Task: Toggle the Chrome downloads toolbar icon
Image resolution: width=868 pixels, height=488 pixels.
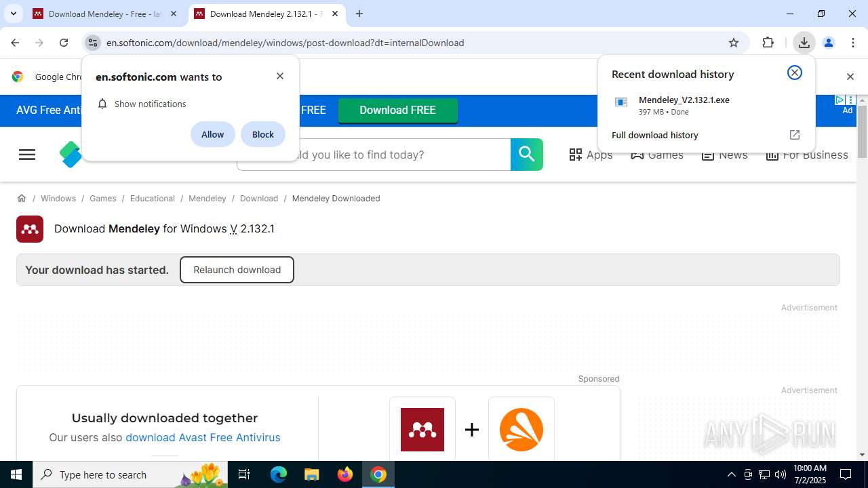Action: pos(804,43)
